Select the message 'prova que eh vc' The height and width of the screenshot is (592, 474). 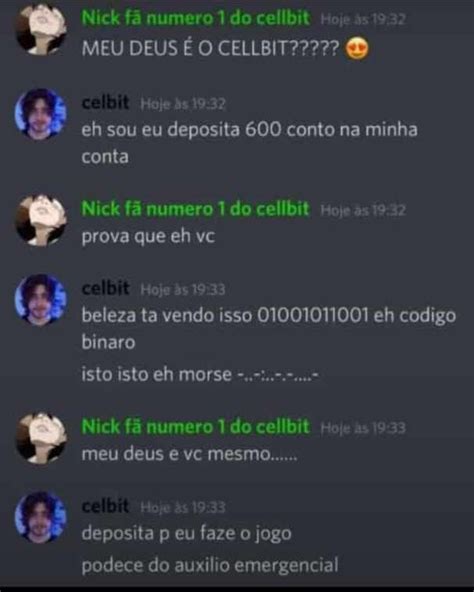(148, 237)
